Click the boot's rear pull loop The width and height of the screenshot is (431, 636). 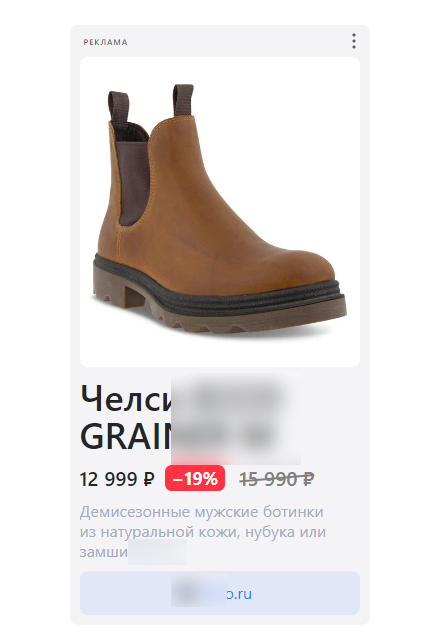pos(118,106)
